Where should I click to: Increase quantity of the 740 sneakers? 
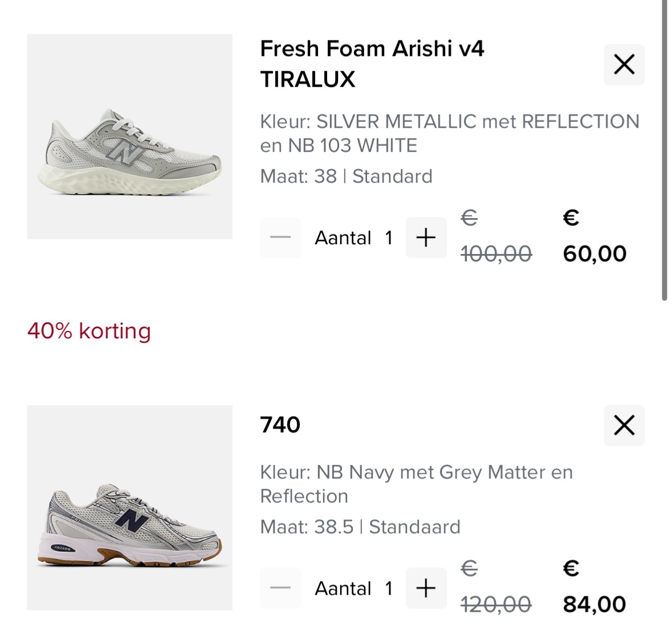coord(426,588)
